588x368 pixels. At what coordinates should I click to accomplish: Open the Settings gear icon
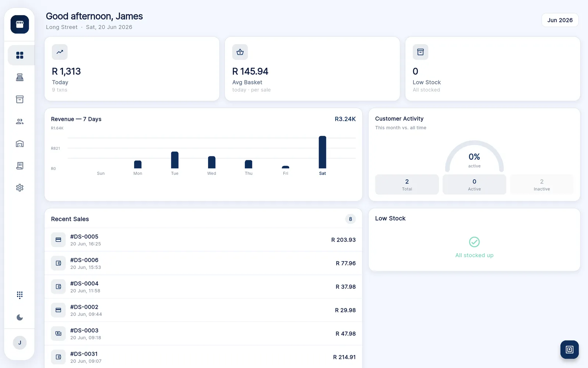20,188
